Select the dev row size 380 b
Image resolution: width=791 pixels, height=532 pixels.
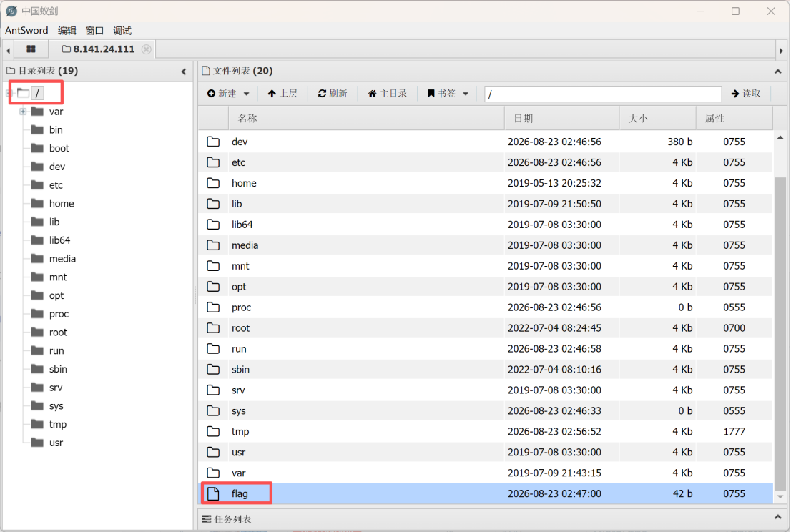coord(679,142)
